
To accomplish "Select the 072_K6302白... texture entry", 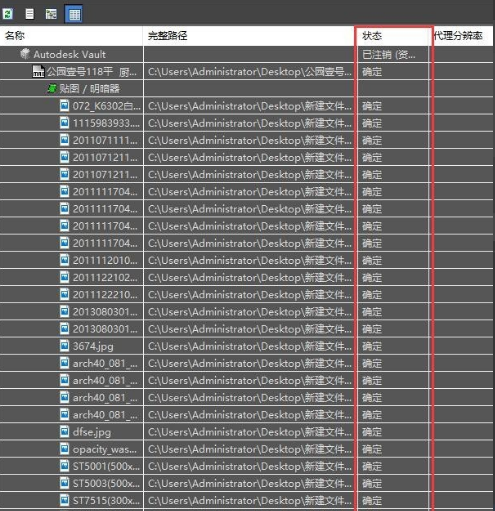I will point(106,106).
